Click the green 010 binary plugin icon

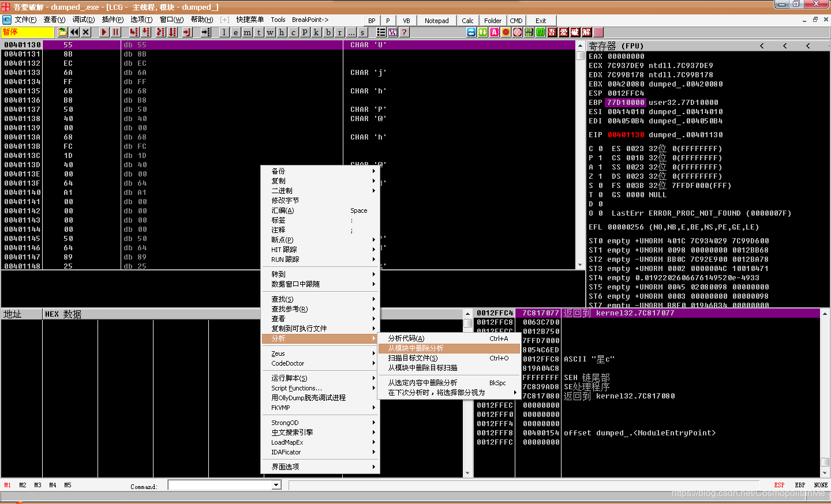tap(529, 32)
